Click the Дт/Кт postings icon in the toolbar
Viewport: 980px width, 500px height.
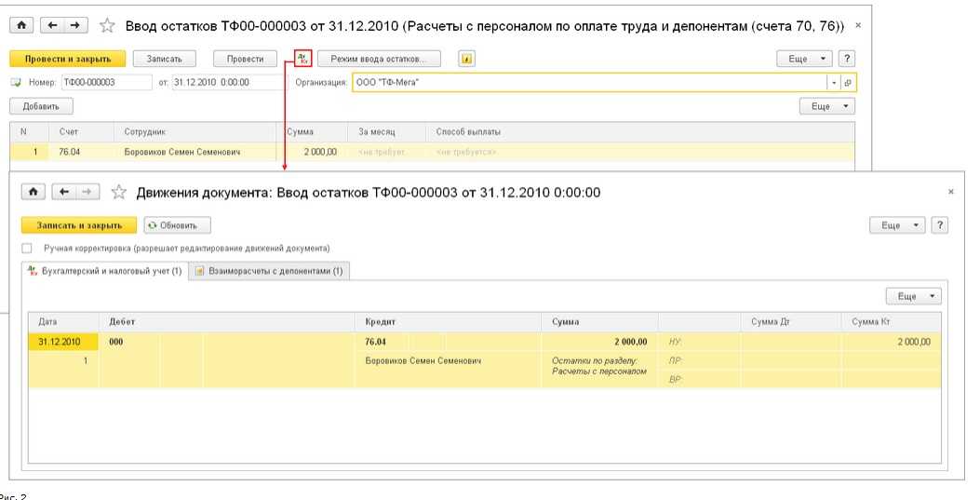pos(302,59)
